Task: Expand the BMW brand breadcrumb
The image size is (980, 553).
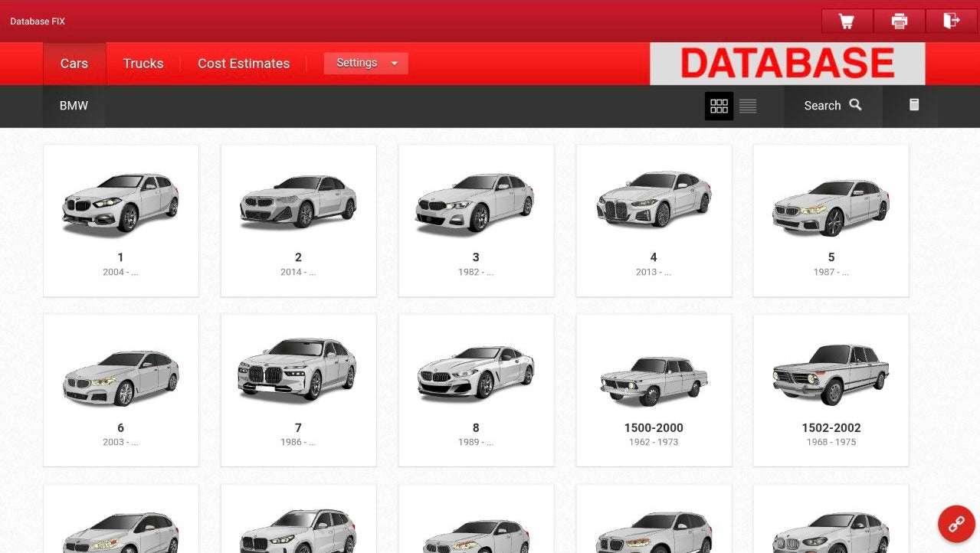Action: tap(73, 105)
